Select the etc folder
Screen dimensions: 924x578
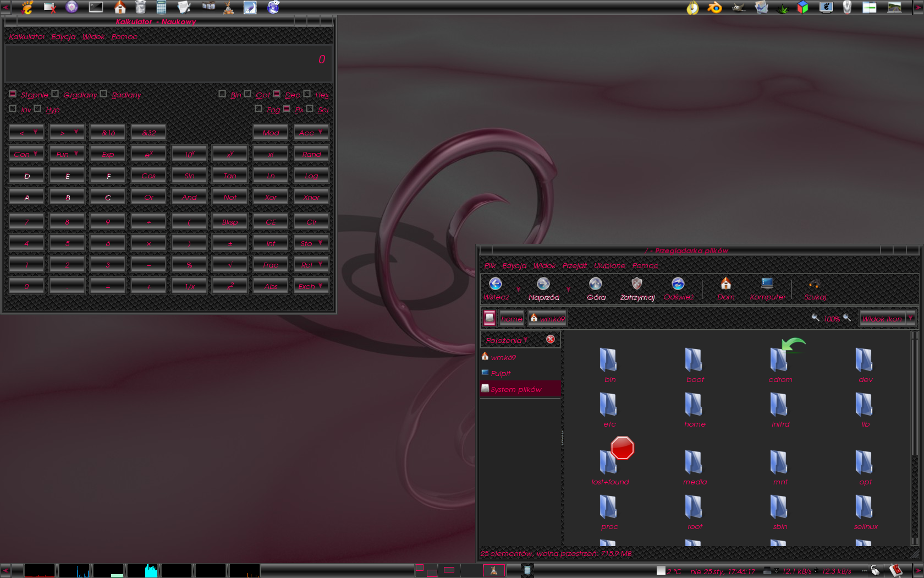pyautogui.click(x=609, y=410)
